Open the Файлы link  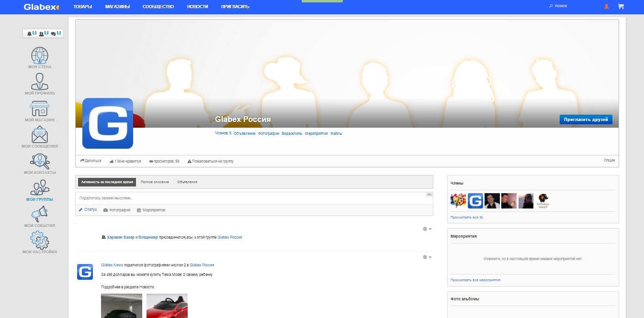[x=336, y=133]
